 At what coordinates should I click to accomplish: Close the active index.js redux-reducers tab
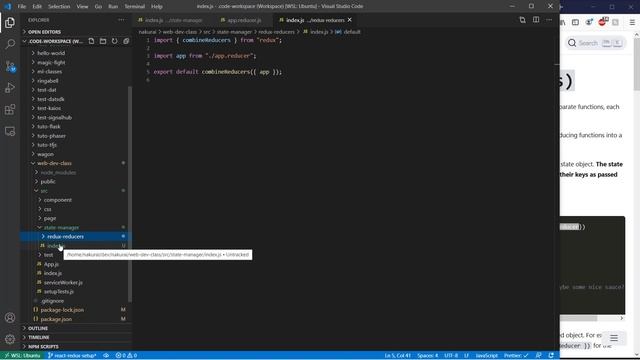tap(349, 20)
